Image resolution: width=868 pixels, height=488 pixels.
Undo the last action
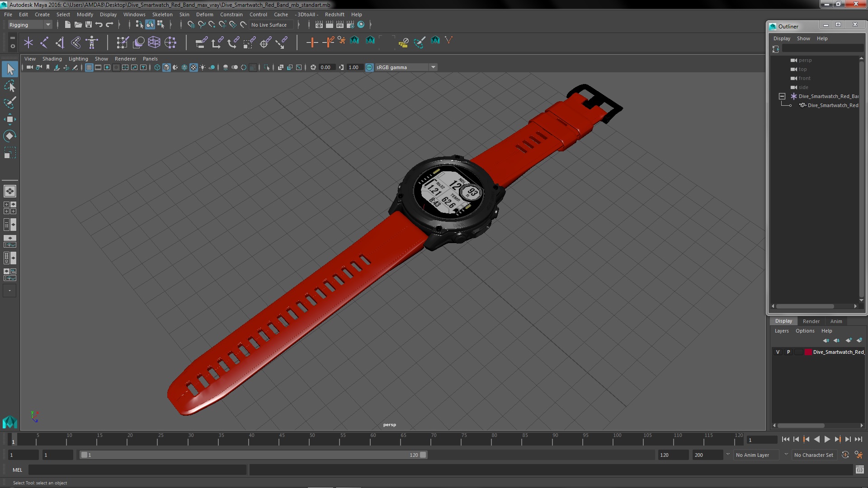point(99,25)
